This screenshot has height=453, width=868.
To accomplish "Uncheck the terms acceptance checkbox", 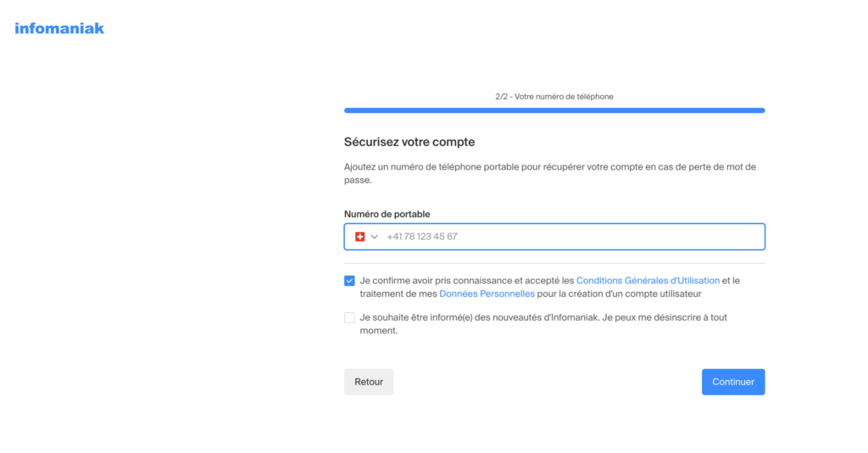I will pyautogui.click(x=349, y=281).
